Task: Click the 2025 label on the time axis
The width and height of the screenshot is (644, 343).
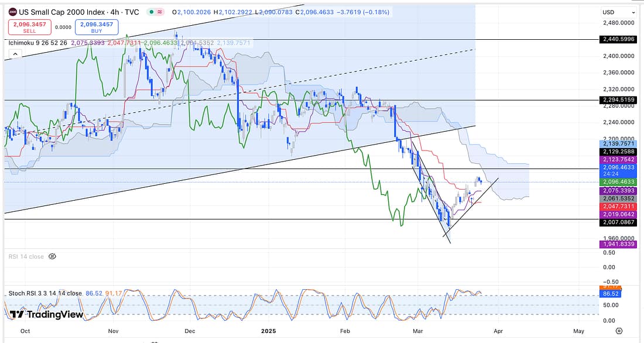Action: point(268,331)
